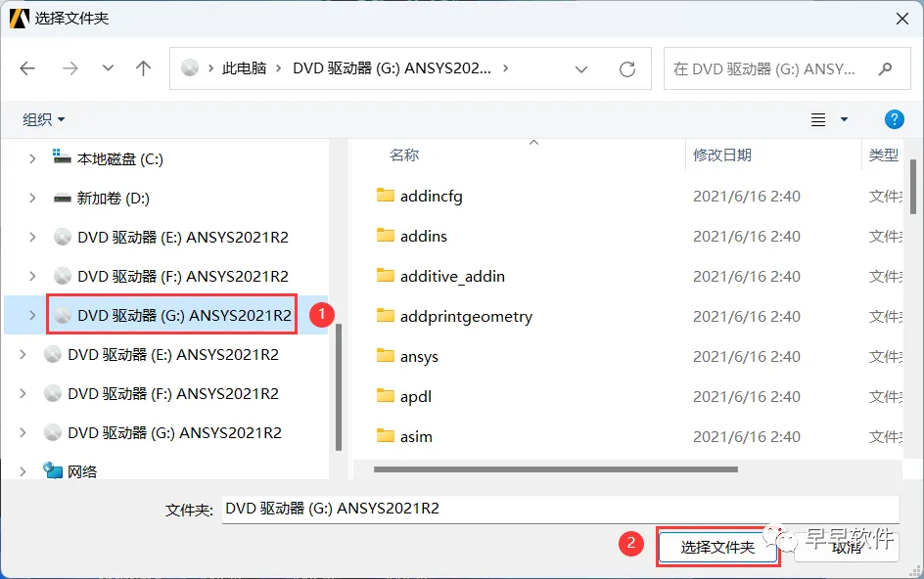Image resolution: width=924 pixels, height=579 pixels.
Task: Go up one folder level
Action: tap(143, 68)
